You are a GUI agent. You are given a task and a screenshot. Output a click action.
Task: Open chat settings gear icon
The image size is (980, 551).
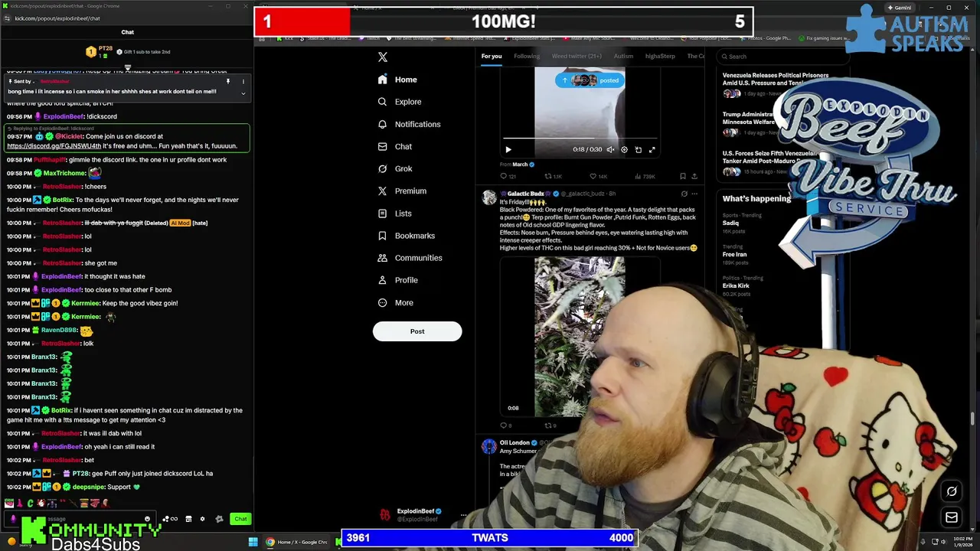coord(202,519)
